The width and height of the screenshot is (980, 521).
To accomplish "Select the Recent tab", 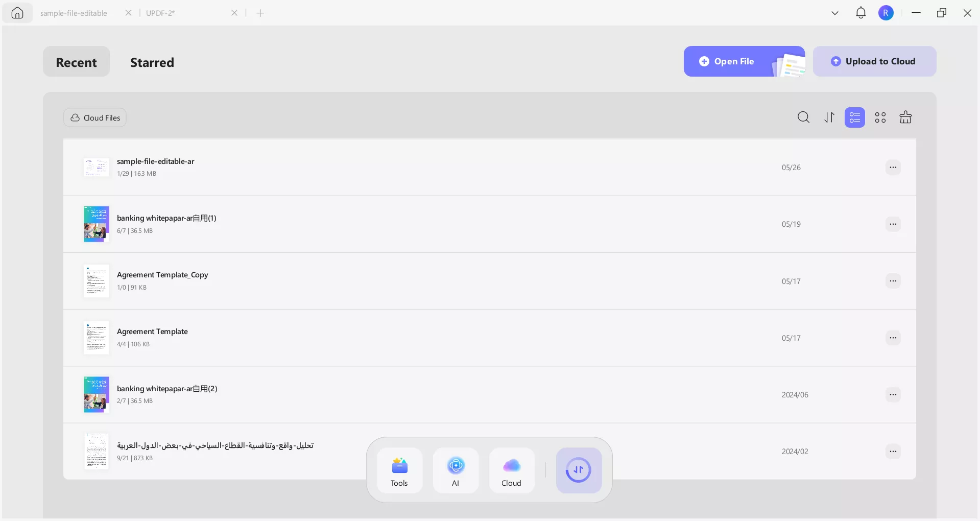I will [76, 62].
